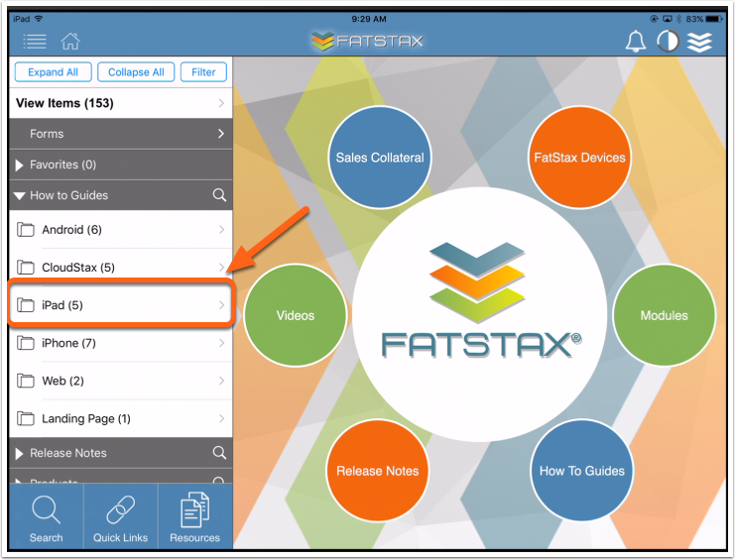Open the iPad (5) folder
735x560 pixels.
[120, 305]
